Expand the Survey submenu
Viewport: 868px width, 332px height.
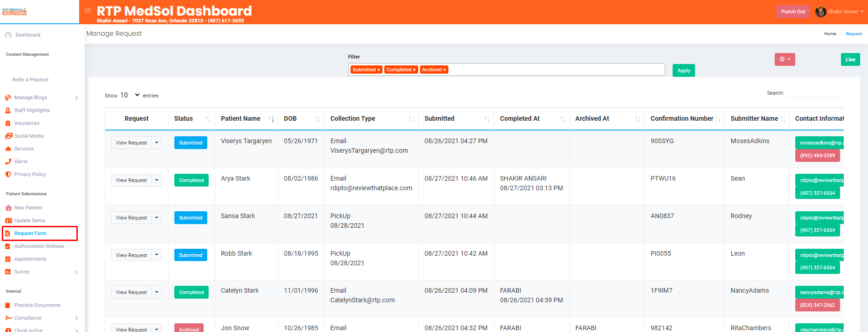(x=76, y=272)
